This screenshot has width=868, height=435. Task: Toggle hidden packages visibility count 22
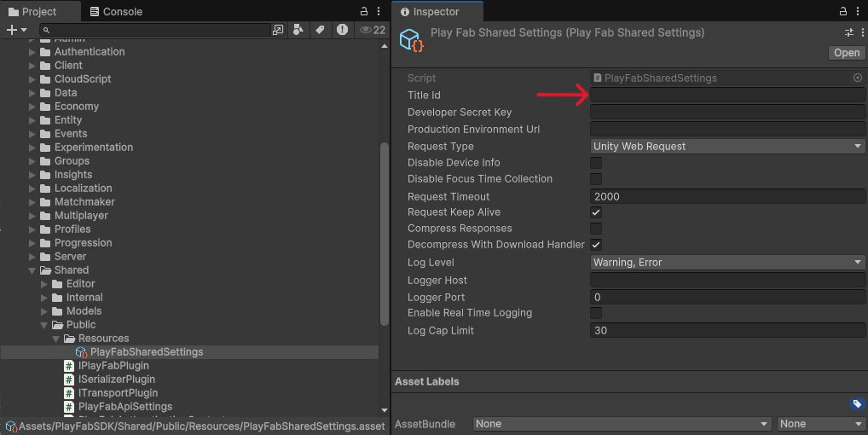point(373,30)
